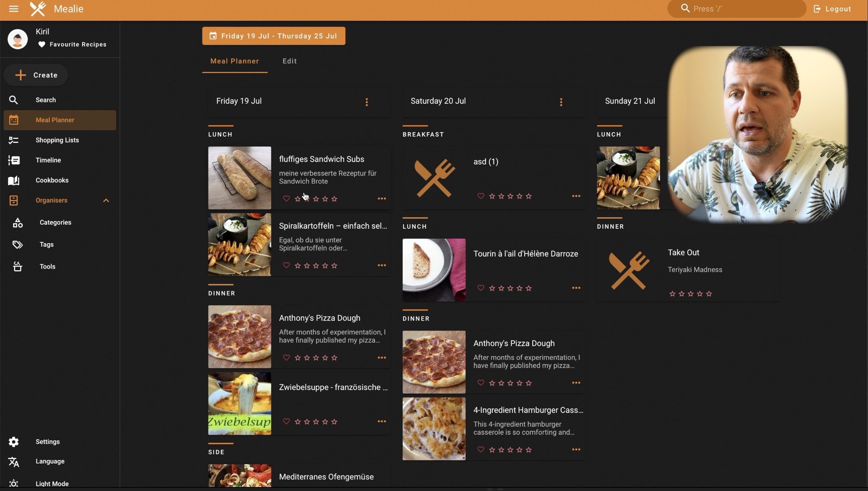Open Categories under Organisers
This screenshot has width=868, height=491.
pos(55,222)
